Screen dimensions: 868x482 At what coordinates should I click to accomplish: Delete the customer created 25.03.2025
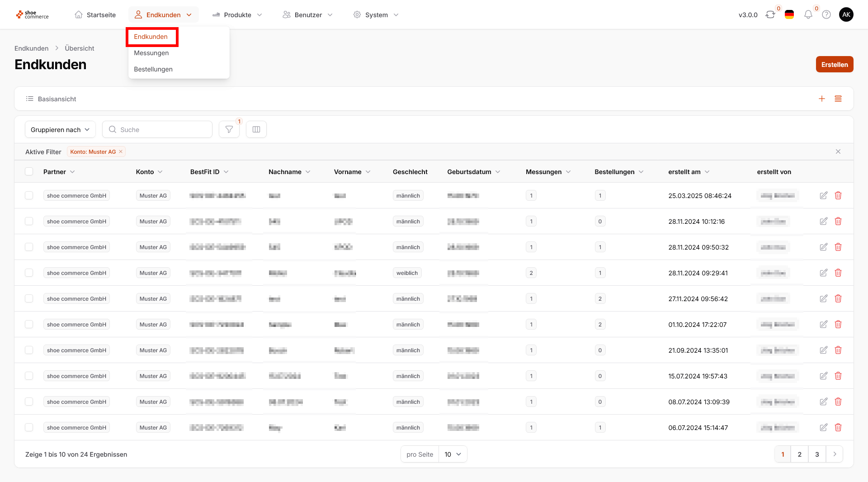838,196
